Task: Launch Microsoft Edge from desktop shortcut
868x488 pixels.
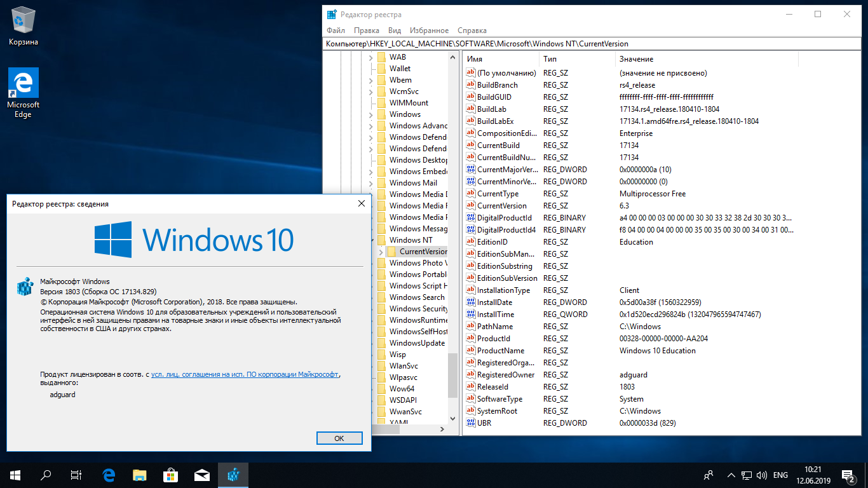Action: [24, 93]
